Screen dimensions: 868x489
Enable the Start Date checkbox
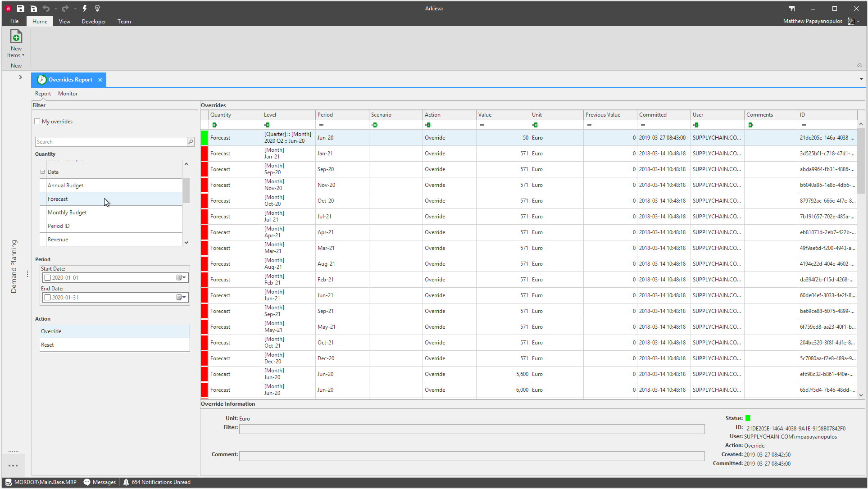(48, 278)
